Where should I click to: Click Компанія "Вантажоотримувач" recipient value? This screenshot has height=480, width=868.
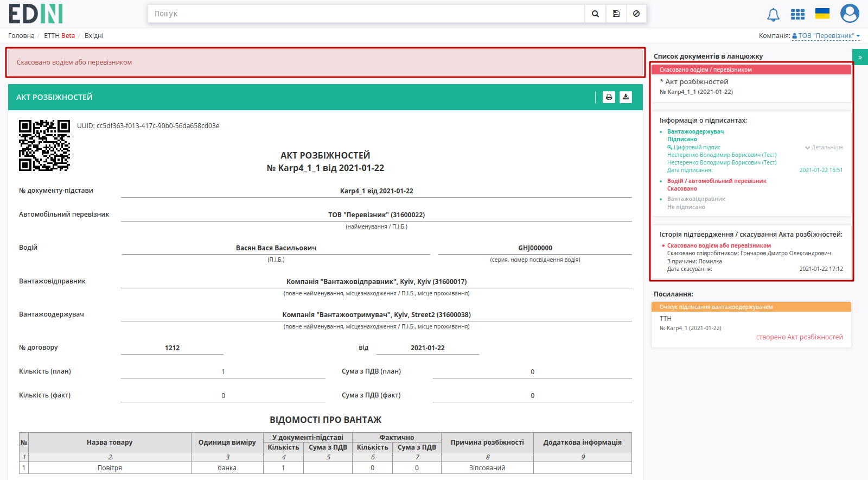(x=376, y=315)
